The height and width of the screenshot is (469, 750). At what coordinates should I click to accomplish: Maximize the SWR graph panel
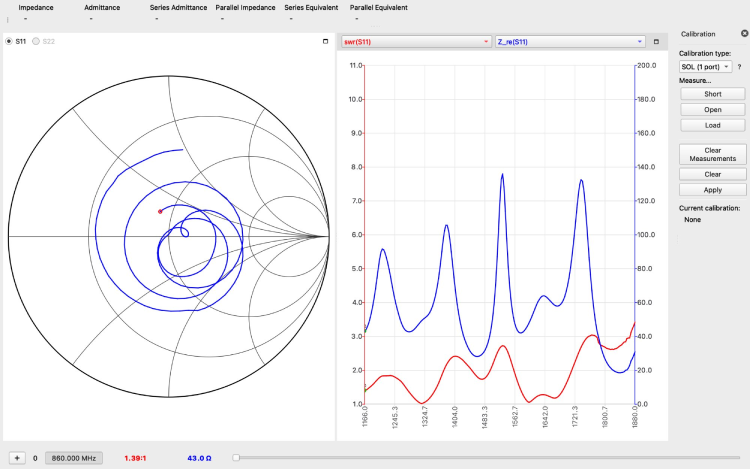656,42
